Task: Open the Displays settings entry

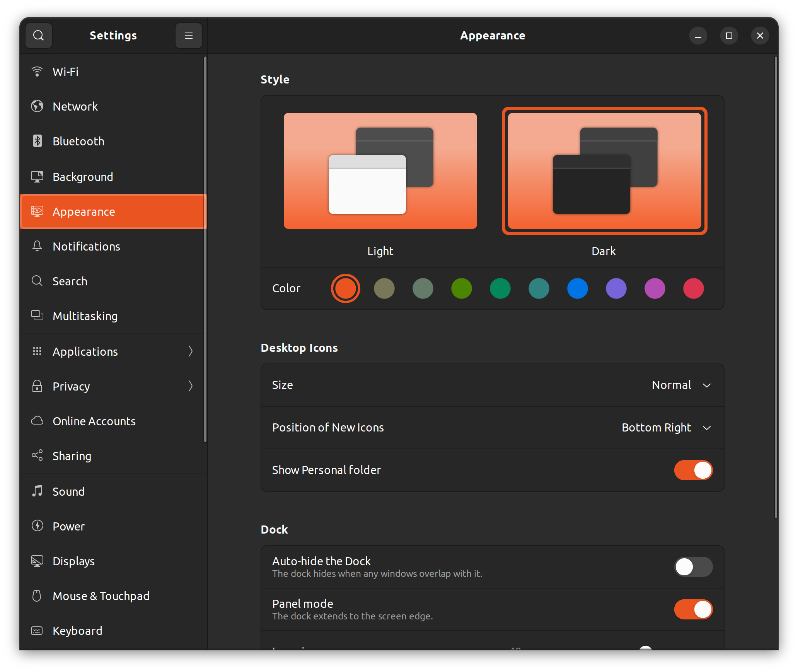Action: click(x=73, y=561)
